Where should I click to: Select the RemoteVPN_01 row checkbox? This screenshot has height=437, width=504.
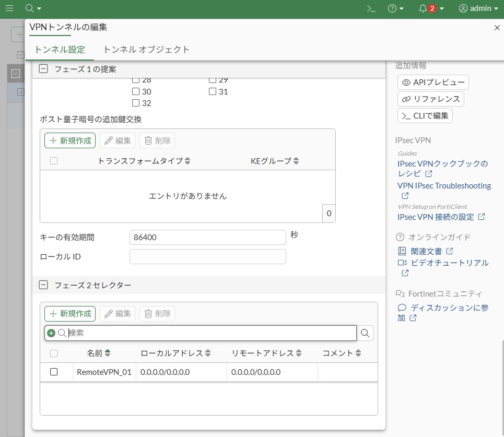point(54,372)
